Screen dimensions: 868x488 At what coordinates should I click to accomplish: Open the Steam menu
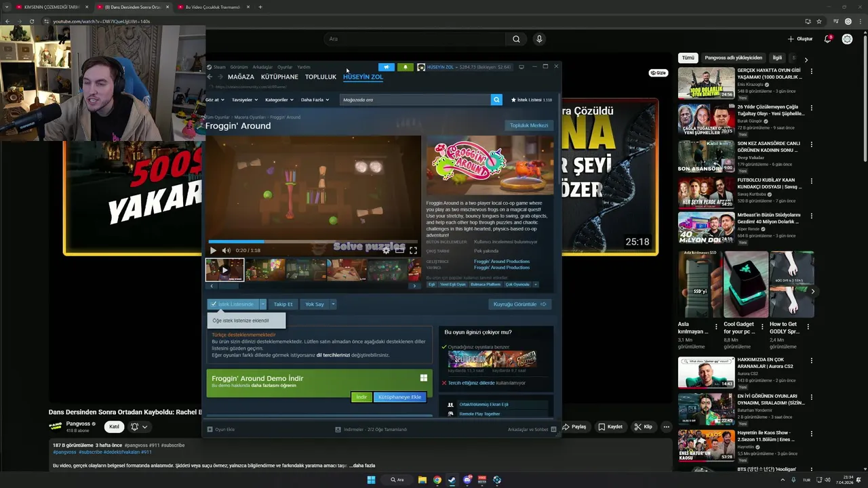point(220,67)
